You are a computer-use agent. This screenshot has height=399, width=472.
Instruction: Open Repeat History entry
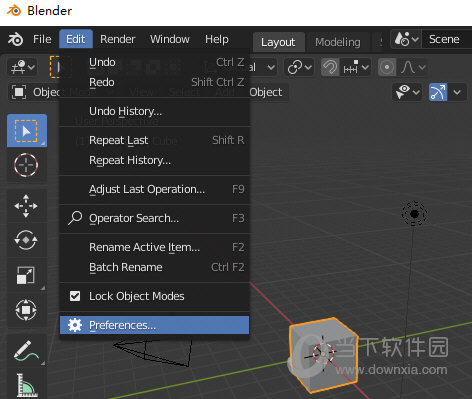155,160
